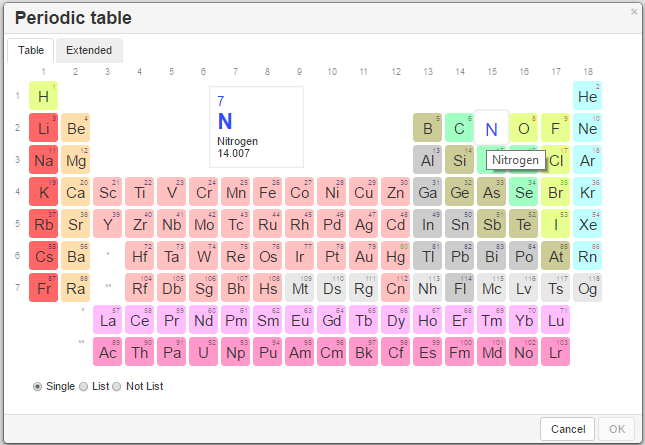The width and height of the screenshot is (645, 445).
Task: Click the Nitrogen info preview box
Action: point(256,126)
